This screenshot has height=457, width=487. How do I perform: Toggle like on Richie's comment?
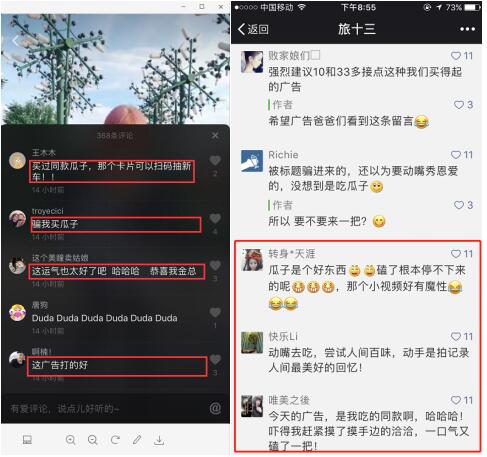[x=456, y=155]
